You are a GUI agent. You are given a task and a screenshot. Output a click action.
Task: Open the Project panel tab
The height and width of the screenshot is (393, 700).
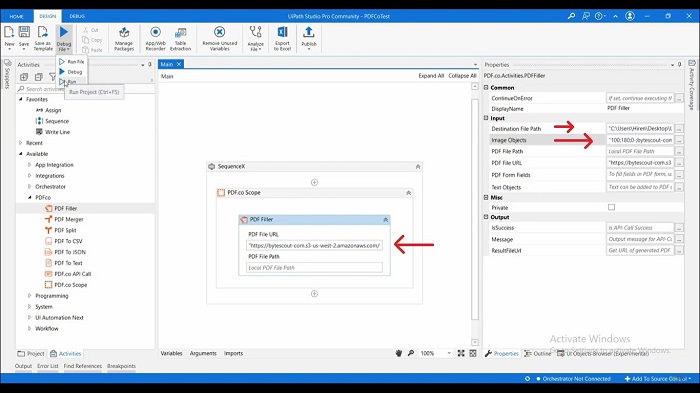tap(31, 354)
